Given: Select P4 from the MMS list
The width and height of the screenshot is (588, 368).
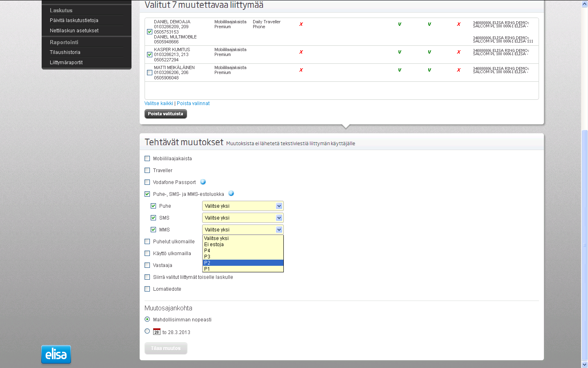Looking at the screenshot, I should click(243, 250).
